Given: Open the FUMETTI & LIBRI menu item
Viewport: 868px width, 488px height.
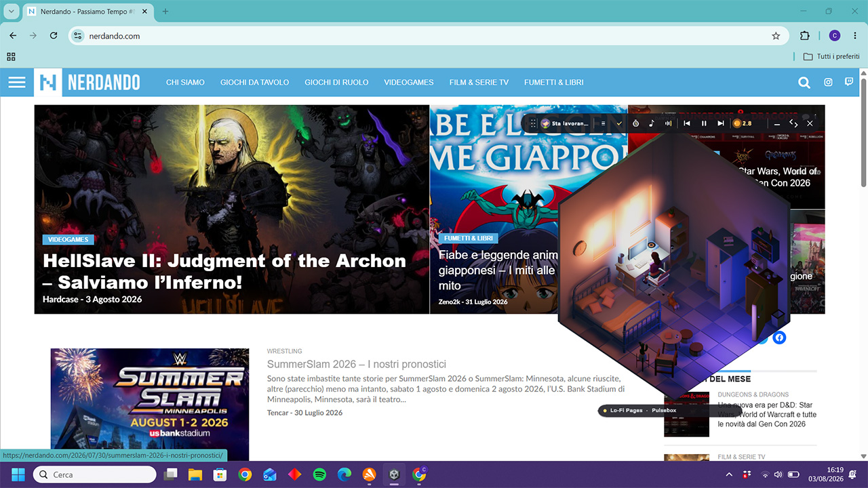Looking at the screenshot, I should point(554,83).
